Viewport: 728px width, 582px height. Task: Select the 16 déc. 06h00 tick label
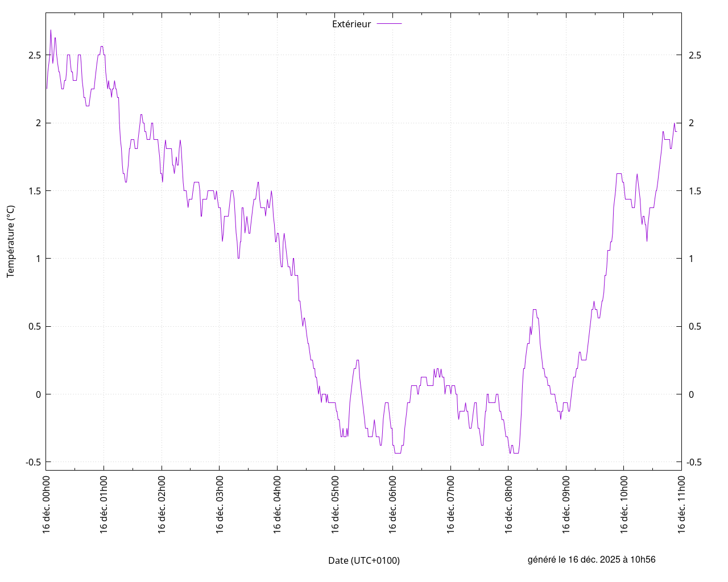(393, 504)
